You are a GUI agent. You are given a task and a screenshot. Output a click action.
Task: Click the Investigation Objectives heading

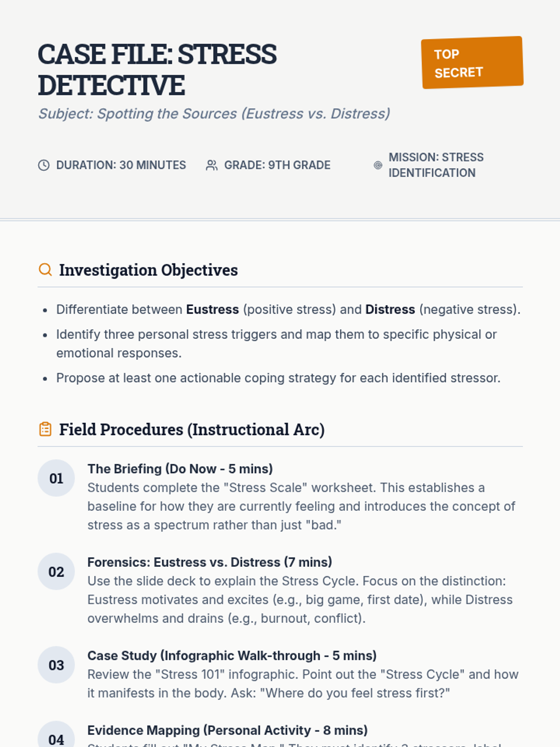pyautogui.click(x=148, y=270)
